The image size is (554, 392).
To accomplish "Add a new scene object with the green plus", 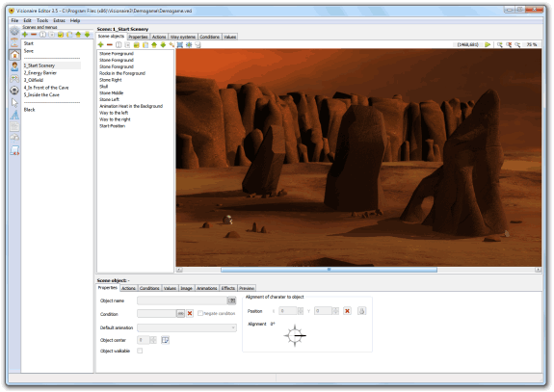I will pyautogui.click(x=101, y=45).
